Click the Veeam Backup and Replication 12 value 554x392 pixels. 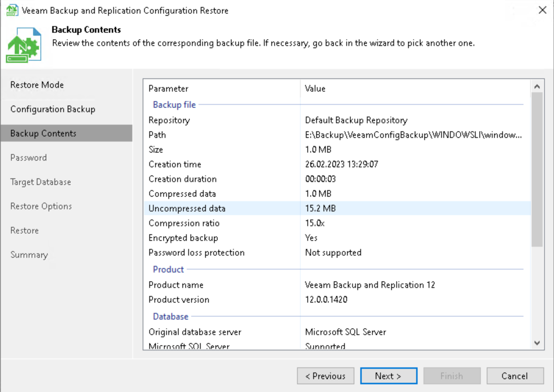click(x=370, y=285)
